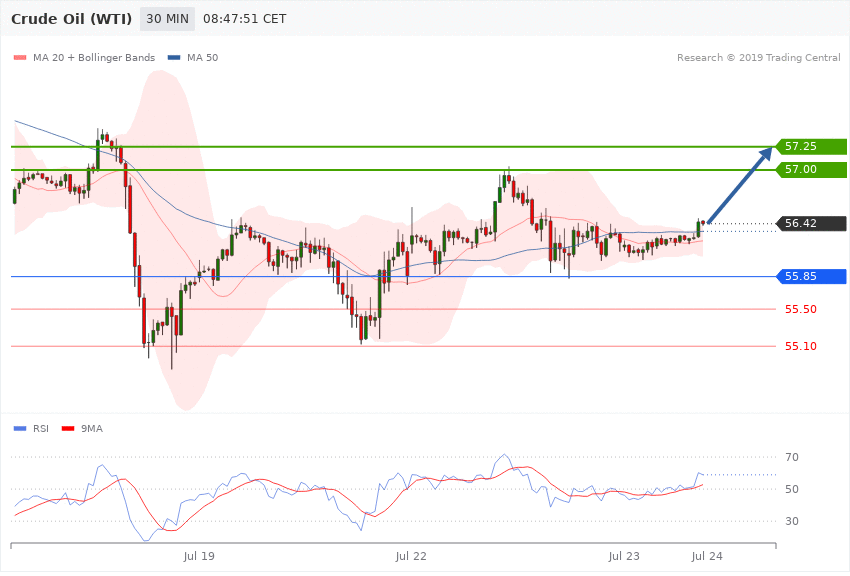The height and width of the screenshot is (576, 850).
Task: Click the 30 MIN timeframe badge
Action: tap(168, 19)
